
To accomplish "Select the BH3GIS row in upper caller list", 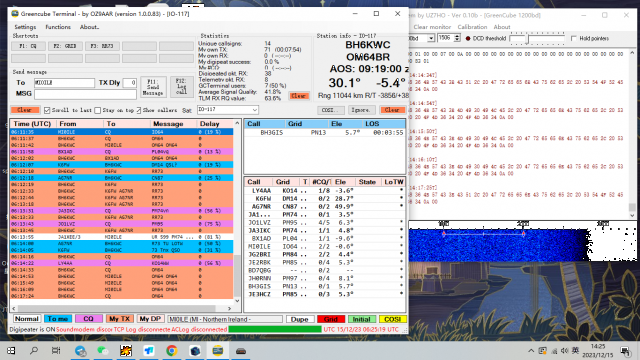I will click(x=325, y=133).
